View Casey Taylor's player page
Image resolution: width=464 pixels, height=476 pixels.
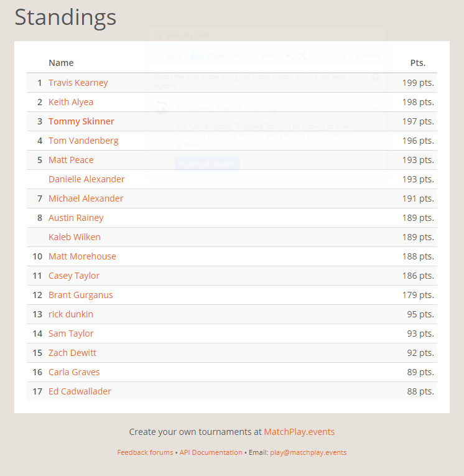pos(74,276)
